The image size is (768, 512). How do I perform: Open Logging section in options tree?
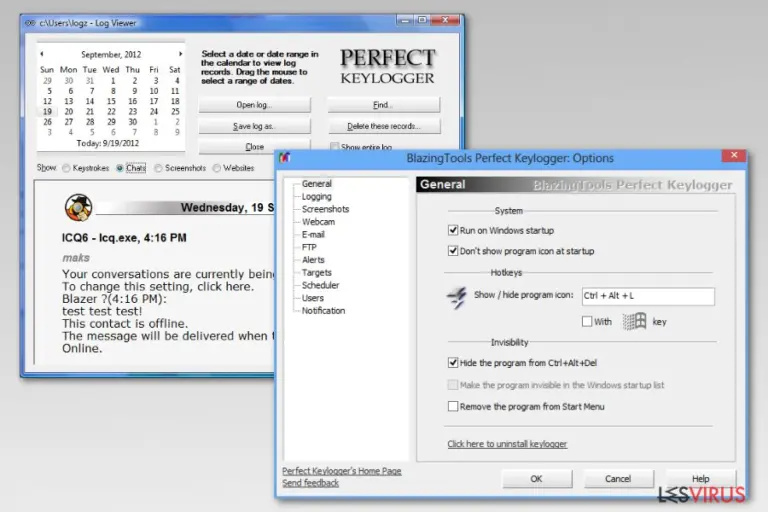pyautogui.click(x=316, y=196)
